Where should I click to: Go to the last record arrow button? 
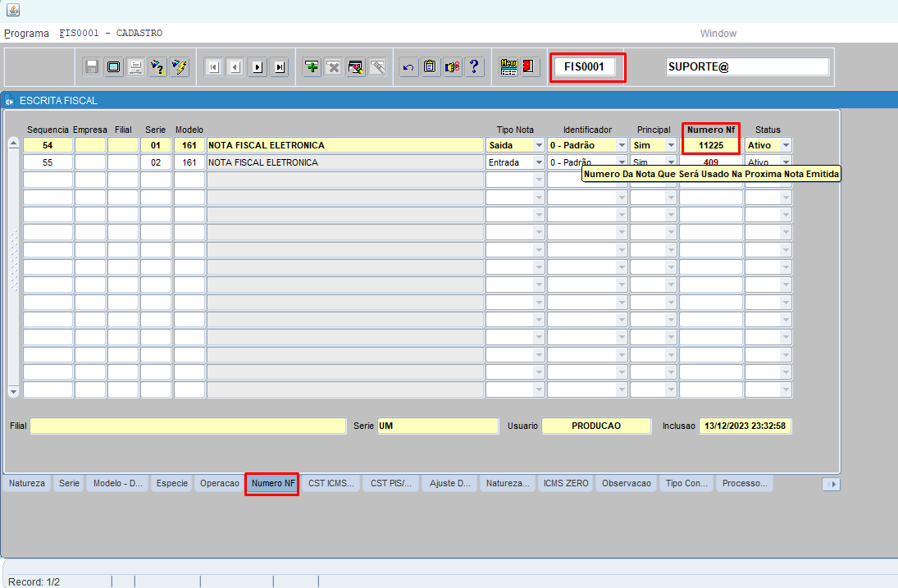(x=280, y=67)
